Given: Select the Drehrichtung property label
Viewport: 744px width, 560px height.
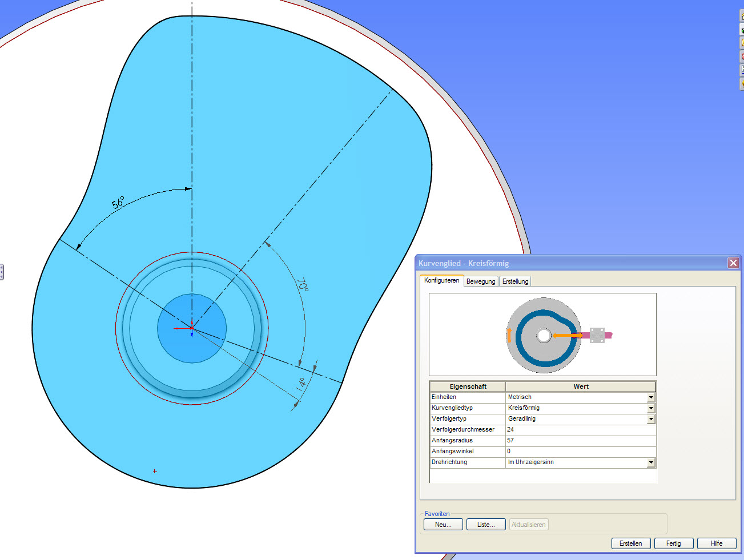Looking at the screenshot, I should [449, 462].
